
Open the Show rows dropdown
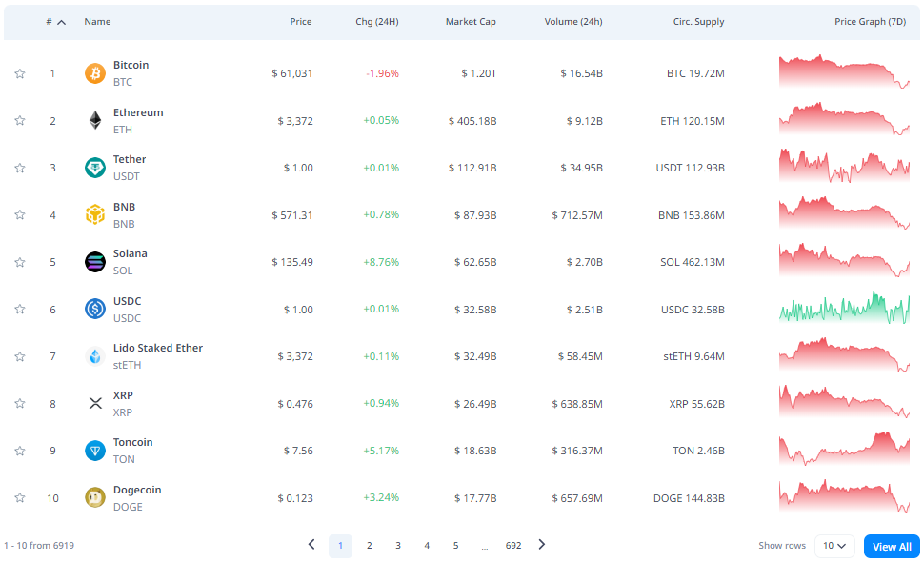tap(834, 546)
